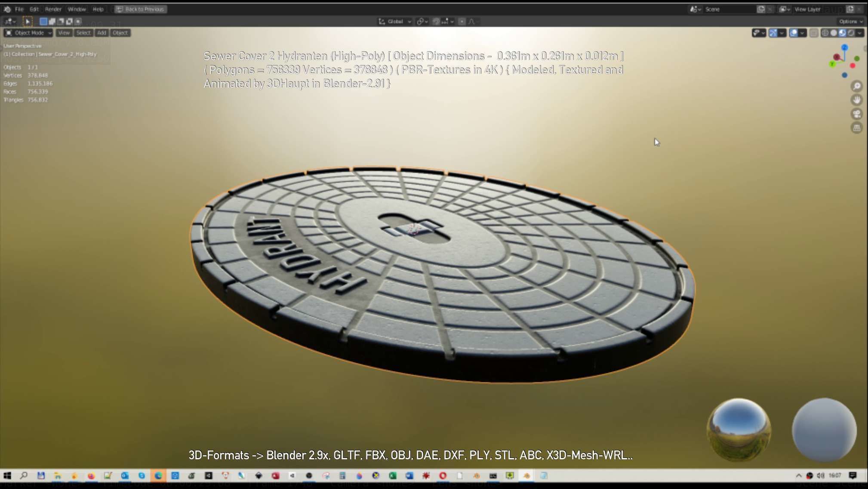Switch to wireframe shading
This screenshot has height=489, width=868.
[825, 33]
